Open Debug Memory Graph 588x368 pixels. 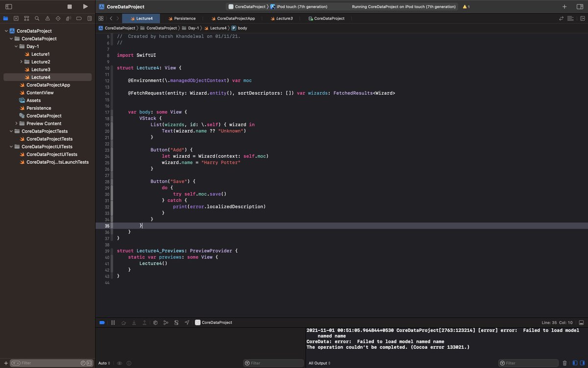166,322
